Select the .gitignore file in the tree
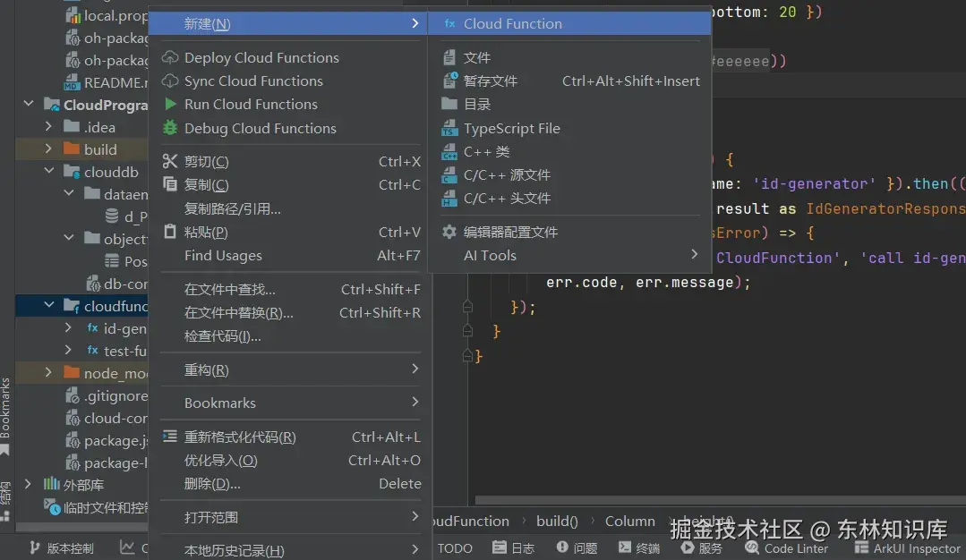Image resolution: width=966 pixels, height=560 pixels. tap(107, 395)
